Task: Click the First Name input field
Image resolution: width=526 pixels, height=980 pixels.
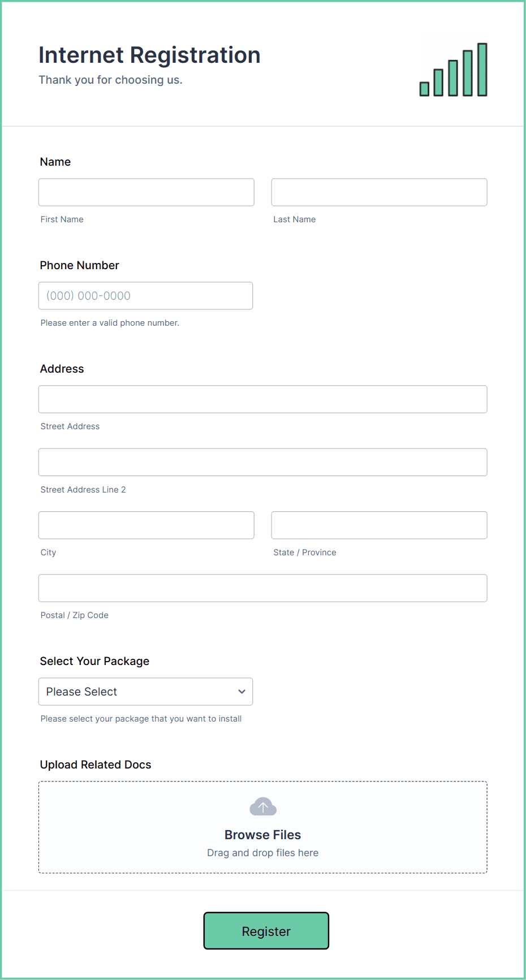Action: (146, 192)
